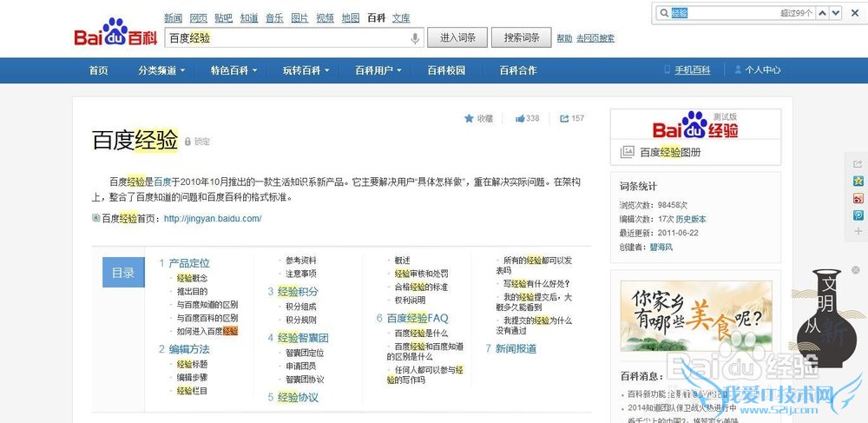Switch to the 网页 top tab
Viewport: 868px width, 423px height.
[x=199, y=18]
